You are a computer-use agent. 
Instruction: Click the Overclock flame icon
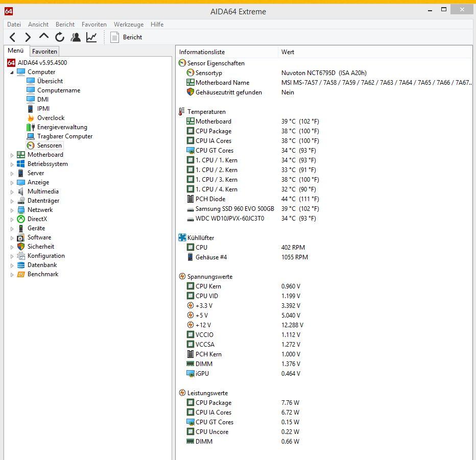click(x=31, y=118)
